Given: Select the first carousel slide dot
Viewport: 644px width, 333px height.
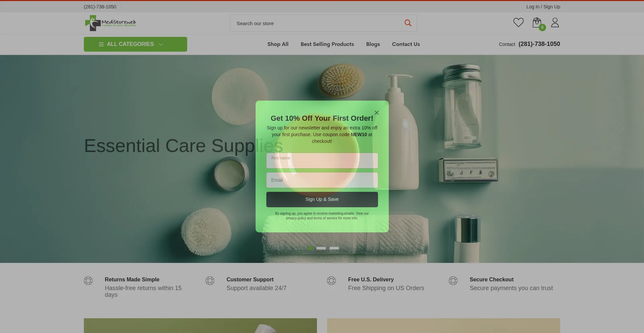Looking at the screenshot, I should 310,248.
